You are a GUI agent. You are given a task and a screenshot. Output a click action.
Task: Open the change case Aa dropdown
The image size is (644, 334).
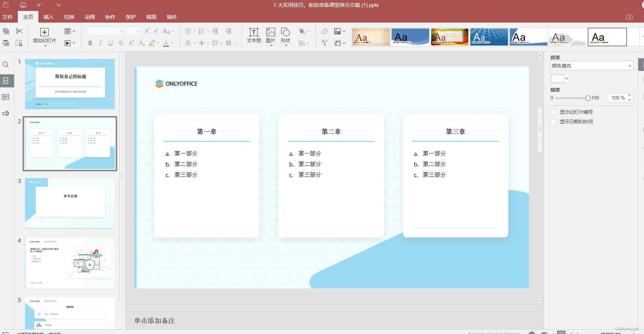pyautogui.click(x=168, y=31)
